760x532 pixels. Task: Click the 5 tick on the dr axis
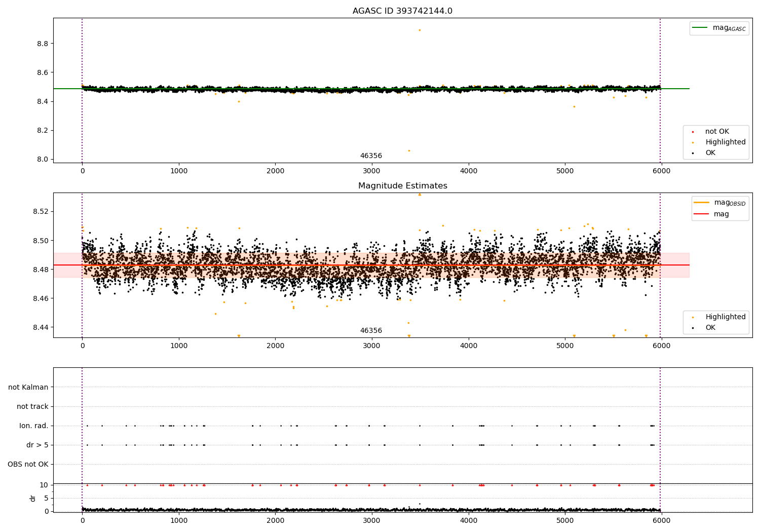[47, 499]
